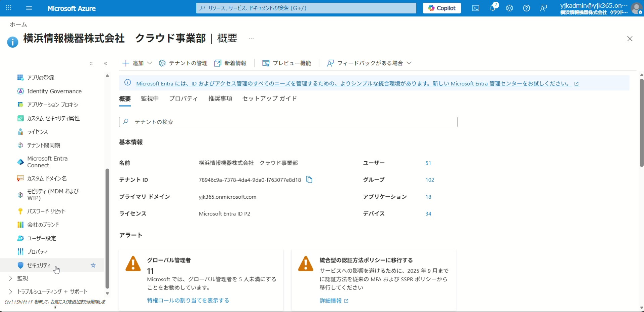Open portal settings gear icon
Image resolution: width=644 pixels, height=312 pixels.
[509, 8]
